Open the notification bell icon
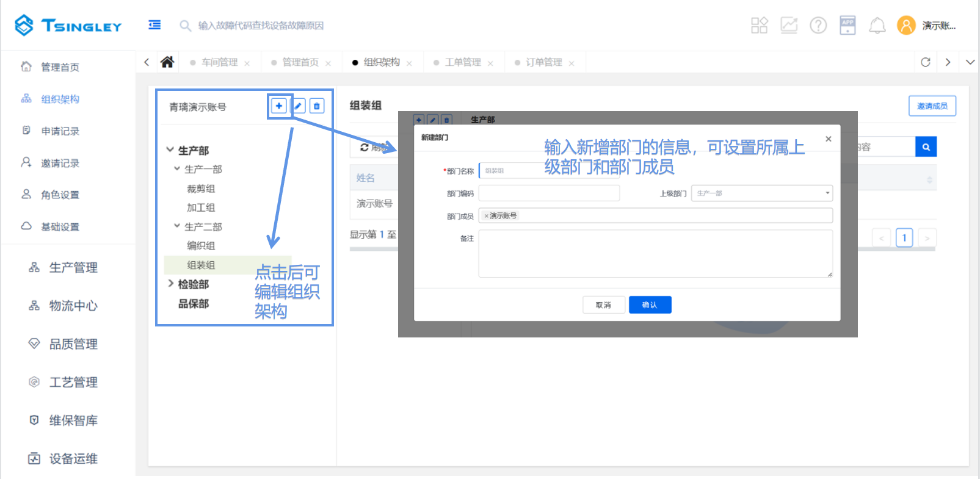 pyautogui.click(x=877, y=26)
